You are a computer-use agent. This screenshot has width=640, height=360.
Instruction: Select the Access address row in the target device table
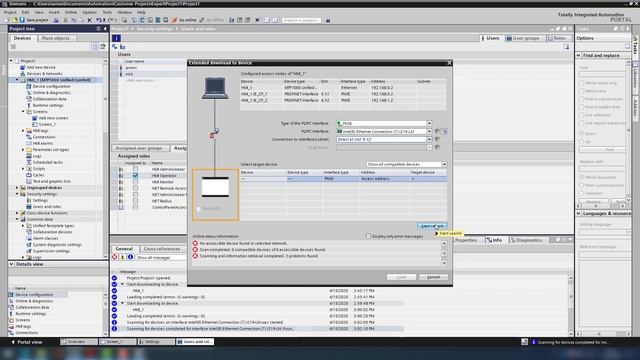point(343,179)
